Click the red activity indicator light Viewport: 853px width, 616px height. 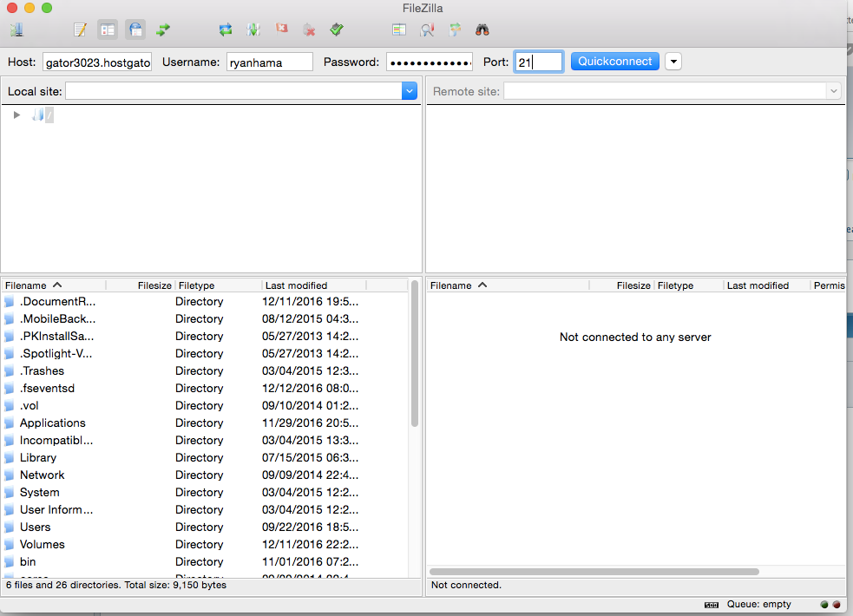point(837,605)
